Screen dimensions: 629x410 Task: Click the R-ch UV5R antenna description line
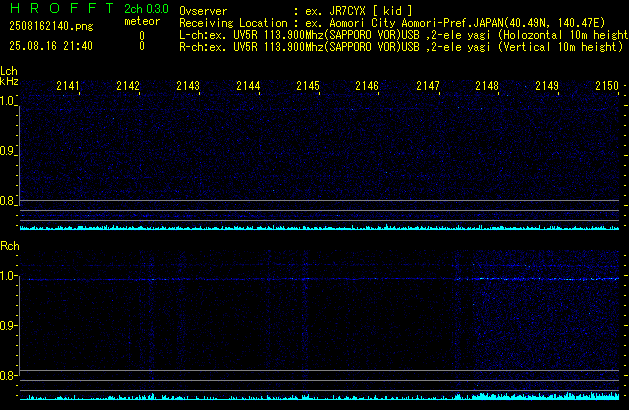tap(401, 47)
